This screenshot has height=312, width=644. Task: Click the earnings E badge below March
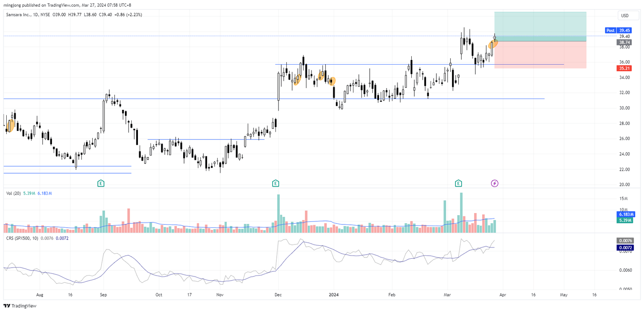click(458, 183)
